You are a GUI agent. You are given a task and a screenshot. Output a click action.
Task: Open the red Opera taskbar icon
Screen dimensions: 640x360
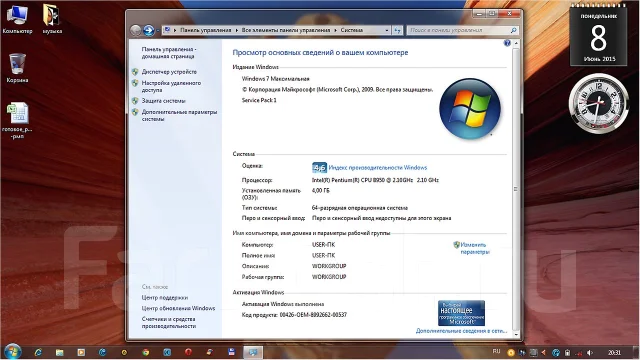click(188, 352)
